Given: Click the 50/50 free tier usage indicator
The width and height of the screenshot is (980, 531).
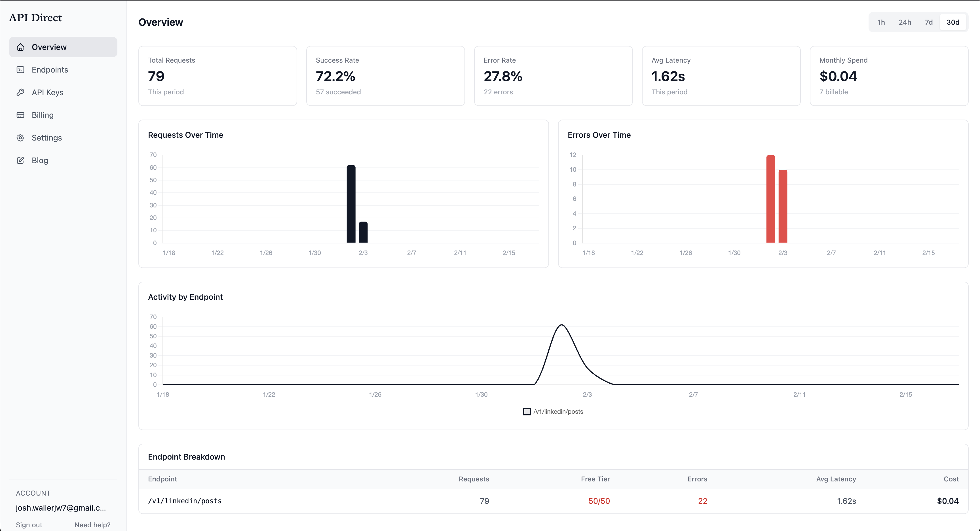Looking at the screenshot, I should coord(599,501).
